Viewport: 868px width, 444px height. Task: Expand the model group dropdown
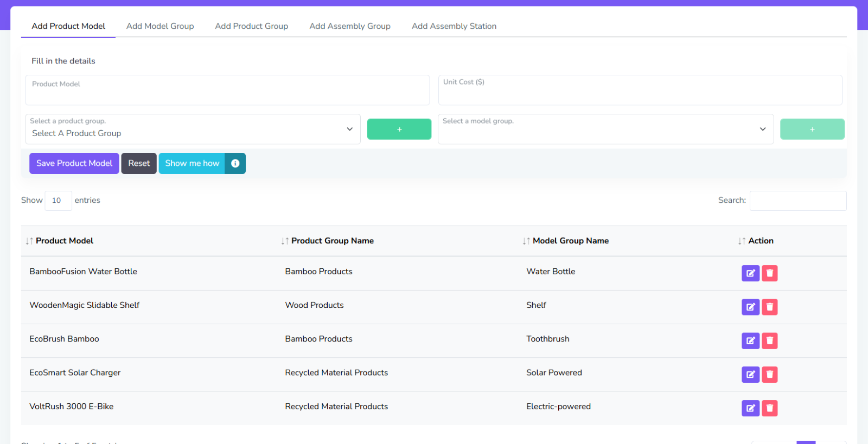tap(605, 129)
